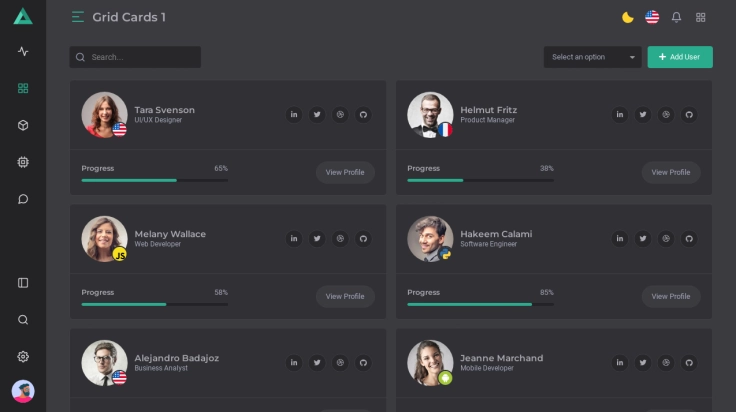The height and width of the screenshot is (412, 736).
Task: Toggle dark mode with the moon icon
Action: click(x=628, y=17)
